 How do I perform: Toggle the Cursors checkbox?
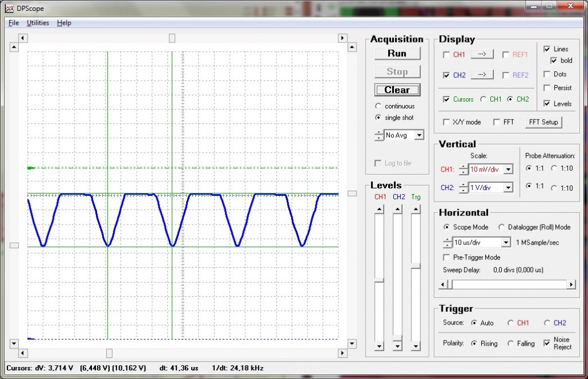pyautogui.click(x=446, y=99)
